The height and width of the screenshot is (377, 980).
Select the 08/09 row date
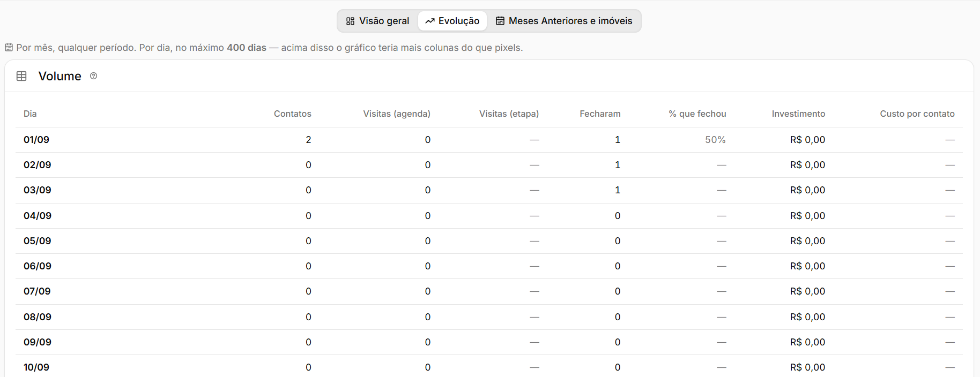point(38,317)
